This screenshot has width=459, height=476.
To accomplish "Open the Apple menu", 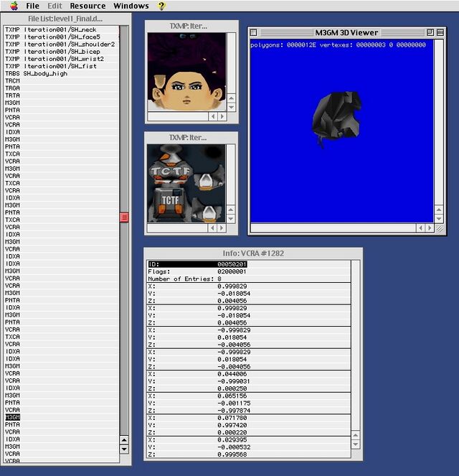I will (13, 6).
